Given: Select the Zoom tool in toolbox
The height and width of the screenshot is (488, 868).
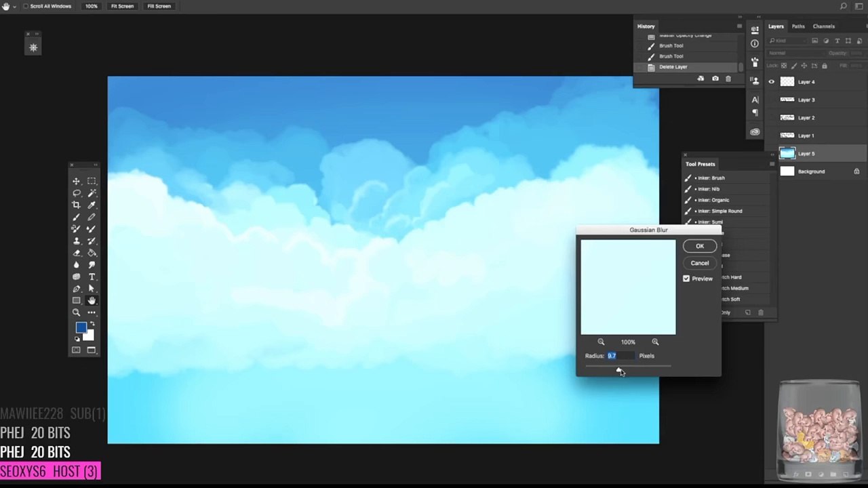Looking at the screenshot, I should [x=76, y=312].
